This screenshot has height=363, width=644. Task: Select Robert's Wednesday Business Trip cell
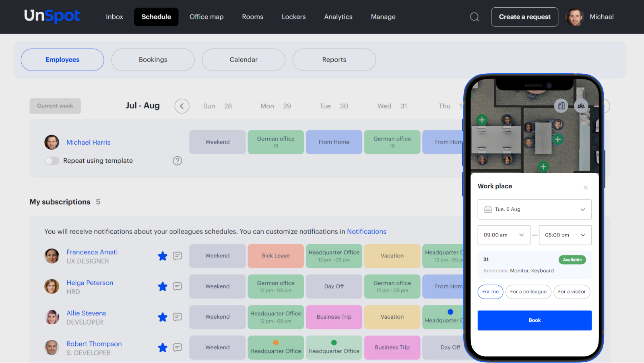click(x=392, y=347)
